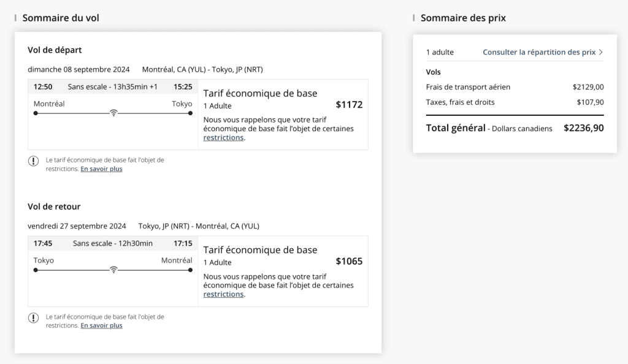Viewport: 628px width, 364px height.
Task: Expand the price breakdown using the chevron arrow
Action: 601,53
